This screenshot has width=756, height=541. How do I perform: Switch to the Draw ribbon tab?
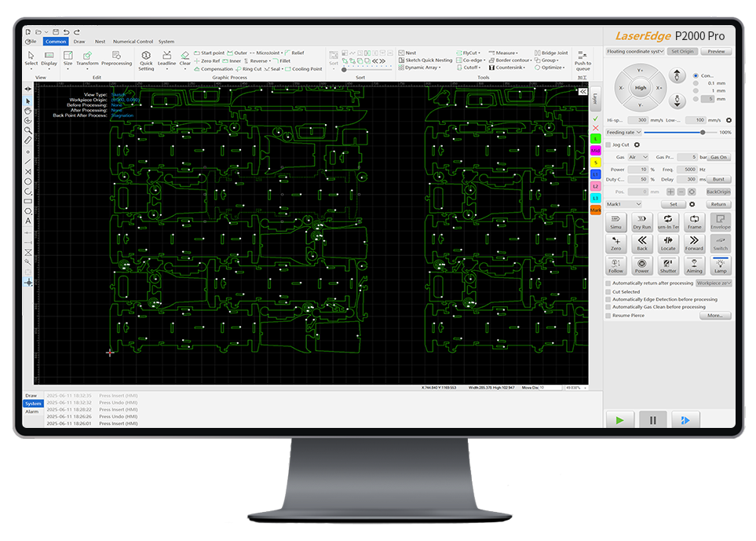coord(79,42)
